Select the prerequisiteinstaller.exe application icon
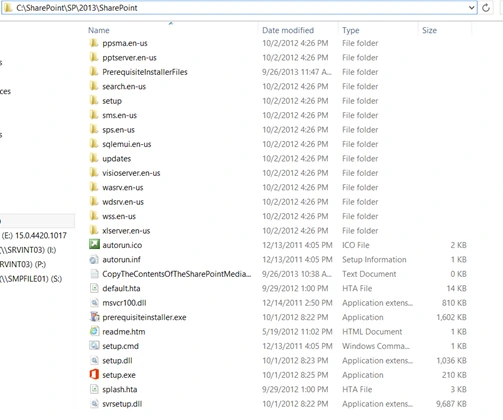This screenshot has width=503, height=420. 94,317
